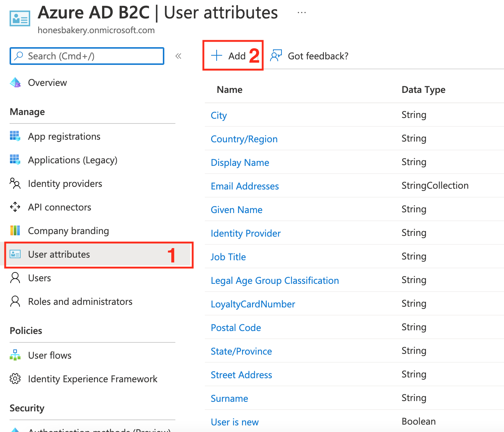The height and width of the screenshot is (432, 504).
Task: Click the plus icon for Add
Action: (x=217, y=56)
